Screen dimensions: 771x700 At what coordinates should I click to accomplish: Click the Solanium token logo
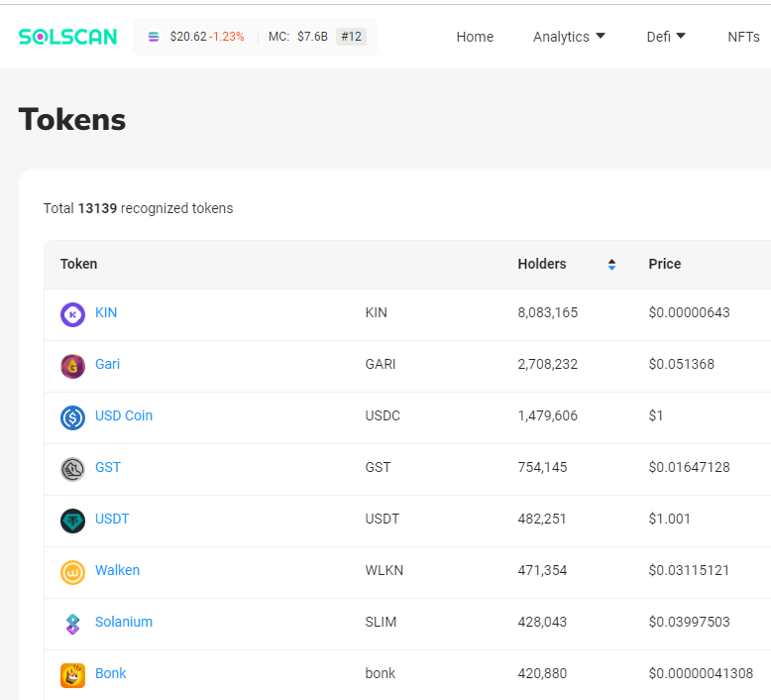click(72, 625)
